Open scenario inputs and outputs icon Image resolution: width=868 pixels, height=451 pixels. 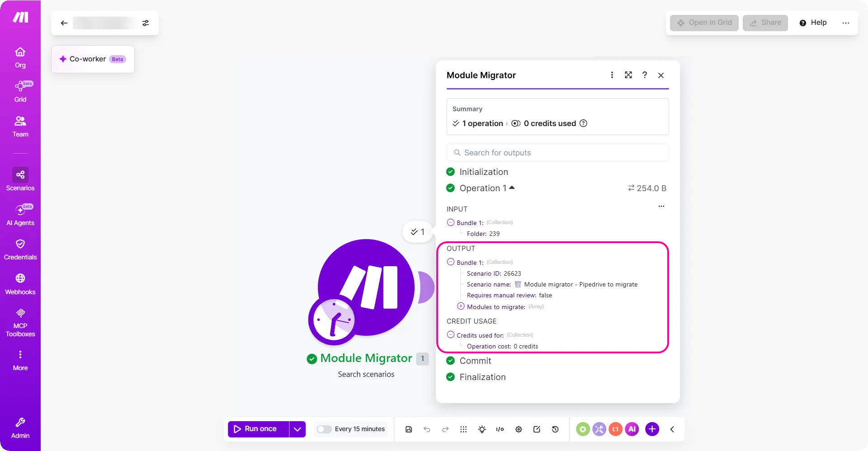(x=500, y=429)
